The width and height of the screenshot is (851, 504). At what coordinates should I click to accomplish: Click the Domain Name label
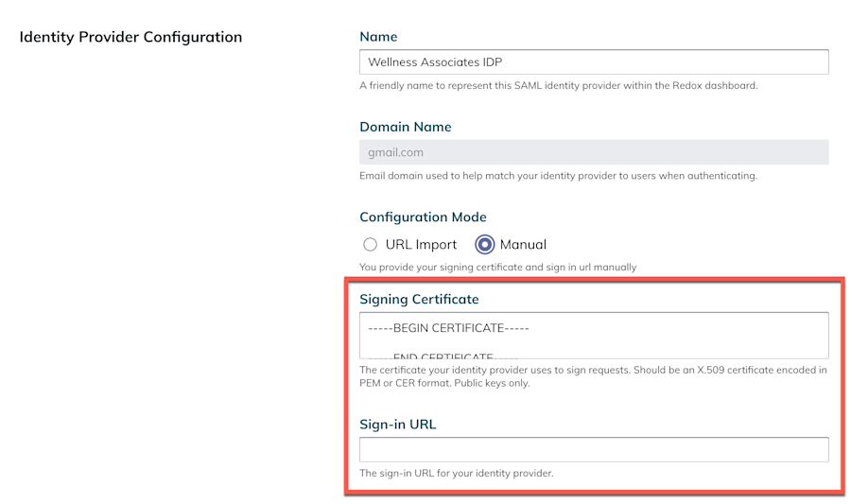point(406,127)
